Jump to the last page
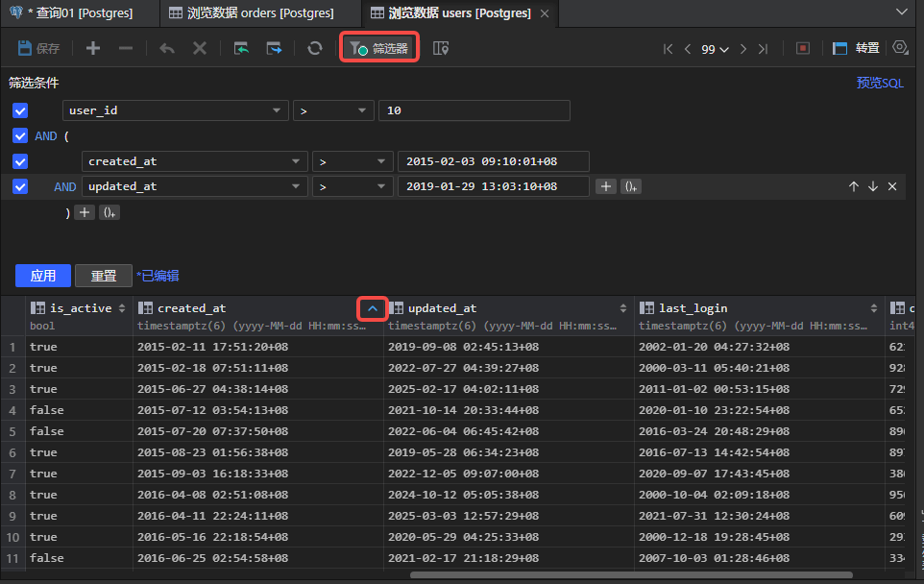This screenshot has width=924, height=584. point(764,49)
